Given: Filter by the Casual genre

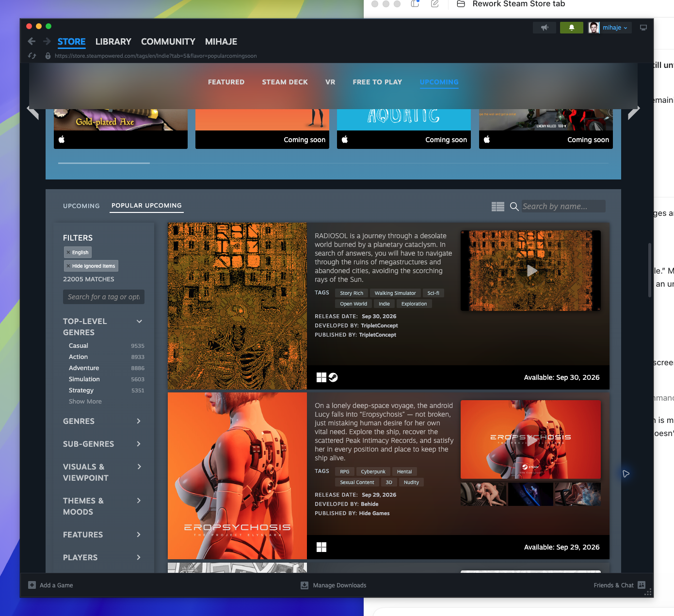Looking at the screenshot, I should 79,346.
